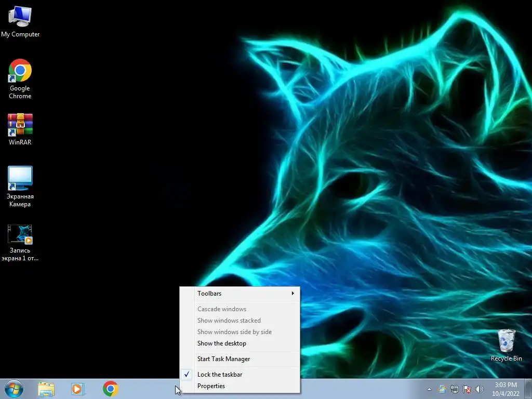Viewport: 532px width, 399px height.
Task: Open the volume speaker tray icon
Action: (x=480, y=389)
